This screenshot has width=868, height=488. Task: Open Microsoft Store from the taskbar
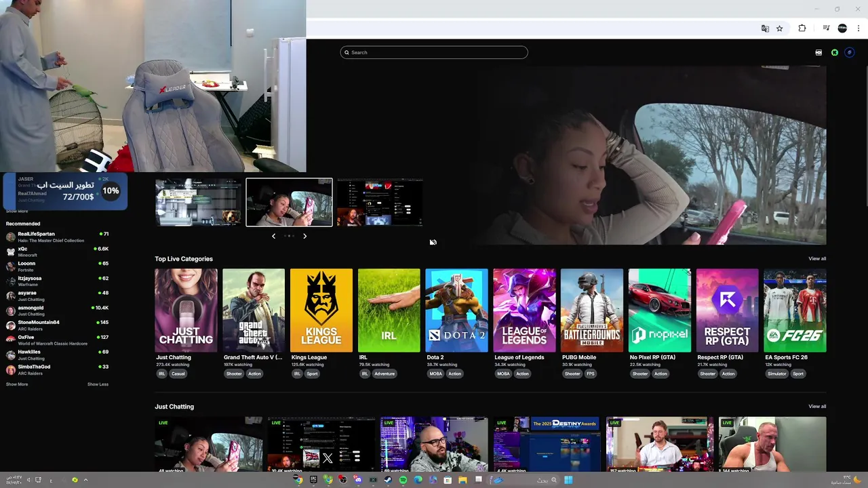pyautogui.click(x=448, y=480)
